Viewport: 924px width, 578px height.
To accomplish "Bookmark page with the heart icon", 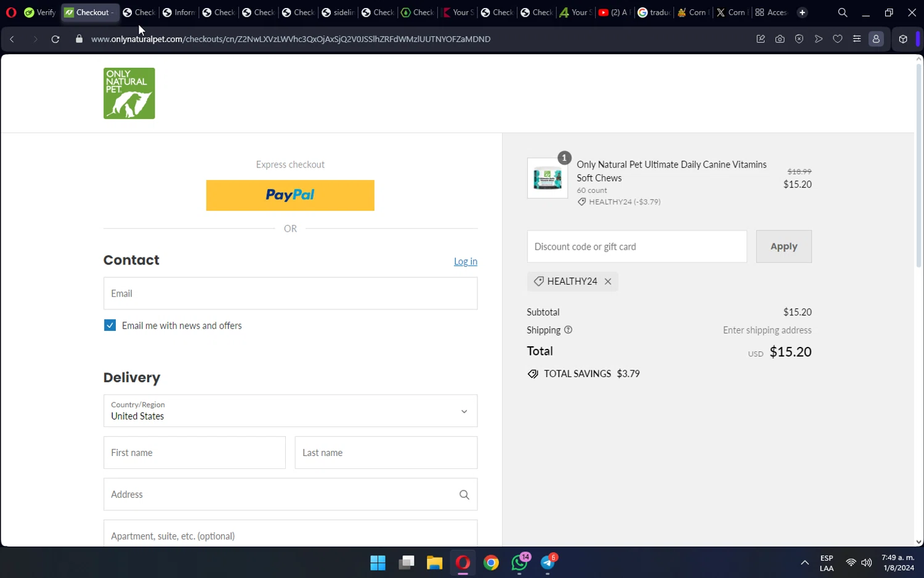I will (838, 39).
